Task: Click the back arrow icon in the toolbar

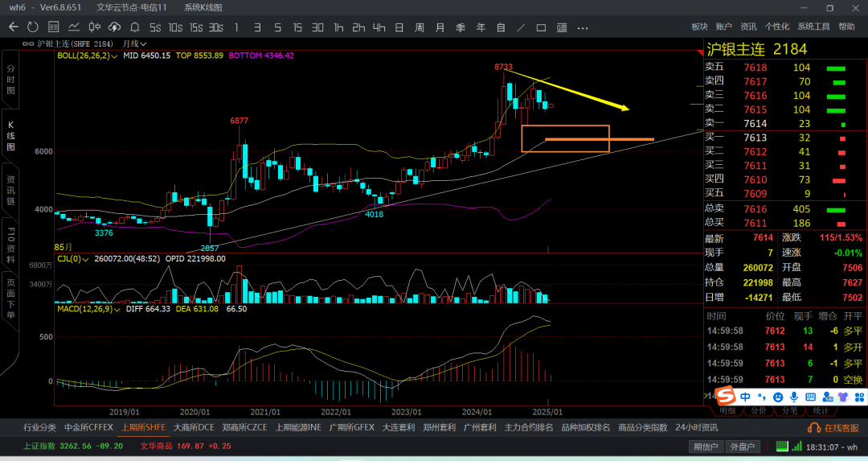Action: click(14, 27)
